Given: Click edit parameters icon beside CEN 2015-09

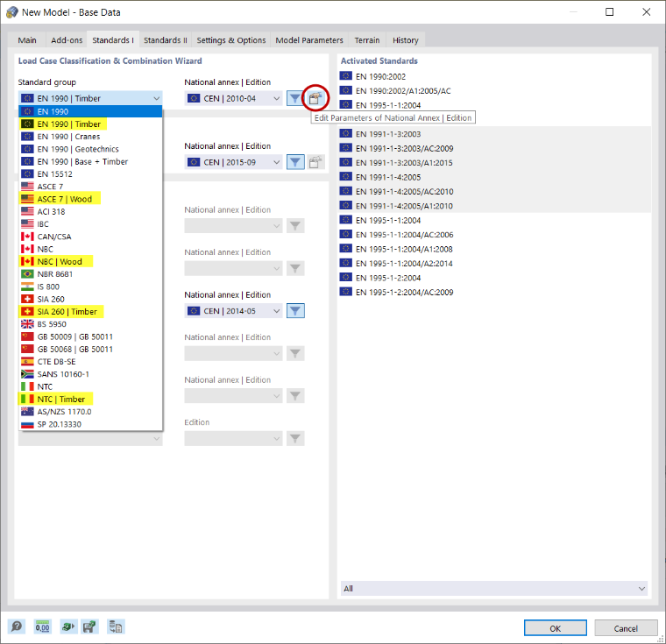Looking at the screenshot, I should [x=315, y=162].
